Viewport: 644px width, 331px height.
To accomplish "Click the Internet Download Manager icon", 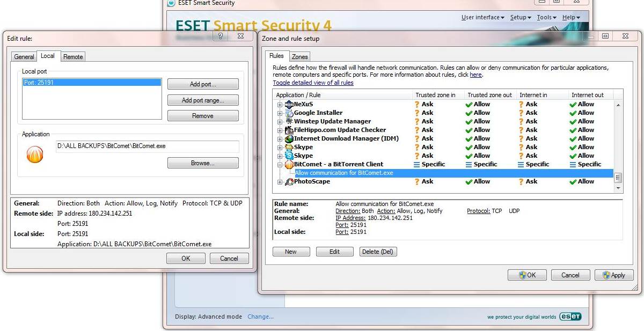I will [x=289, y=138].
